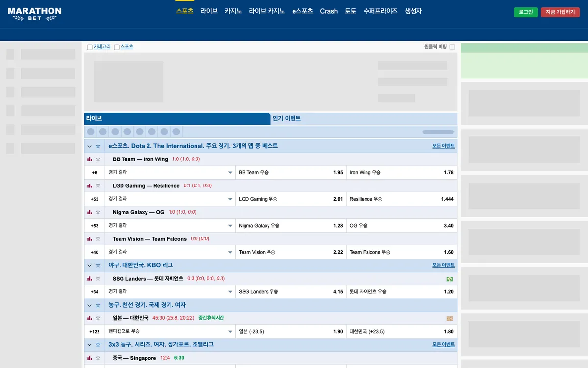Screen dimensions: 588x368
Task: Show +53 more markets for LGD Gaming match
Action: (95, 199)
